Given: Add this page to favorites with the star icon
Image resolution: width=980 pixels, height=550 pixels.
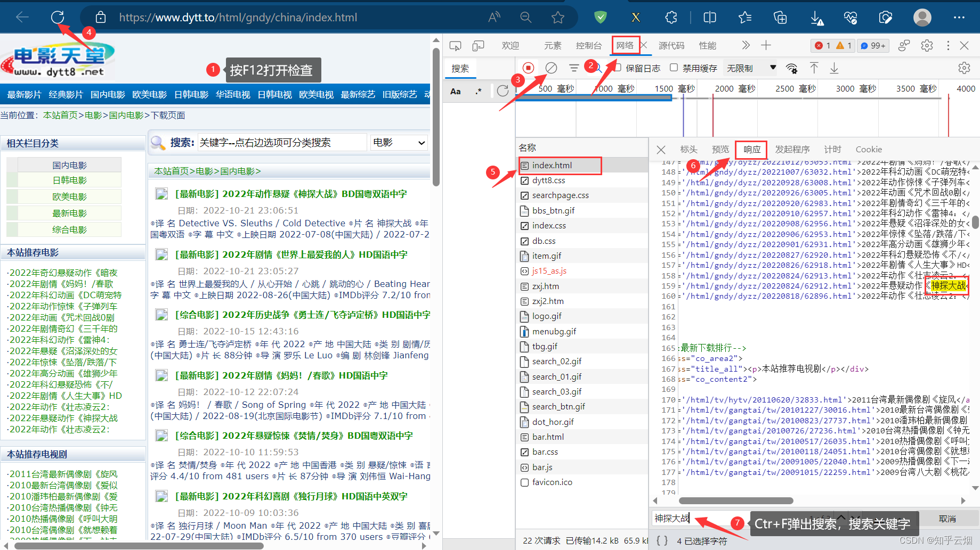Looking at the screenshot, I should pyautogui.click(x=558, y=18).
